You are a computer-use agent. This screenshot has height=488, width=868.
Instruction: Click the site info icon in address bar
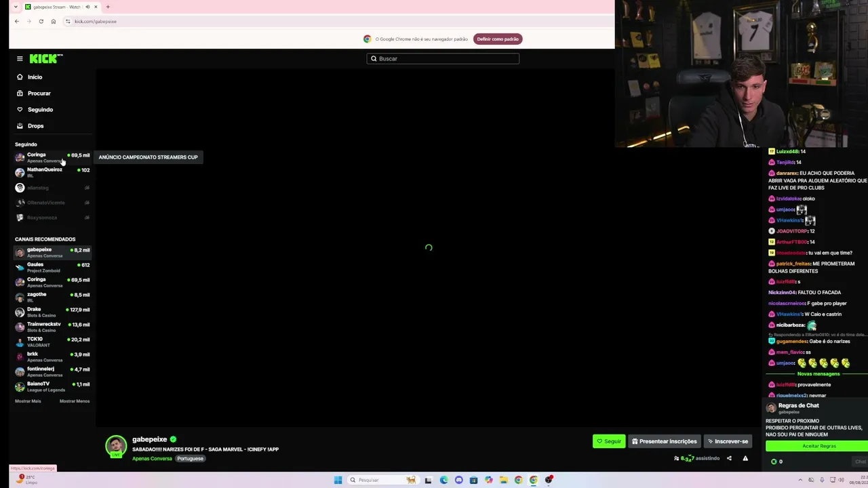pyautogui.click(x=68, y=22)
